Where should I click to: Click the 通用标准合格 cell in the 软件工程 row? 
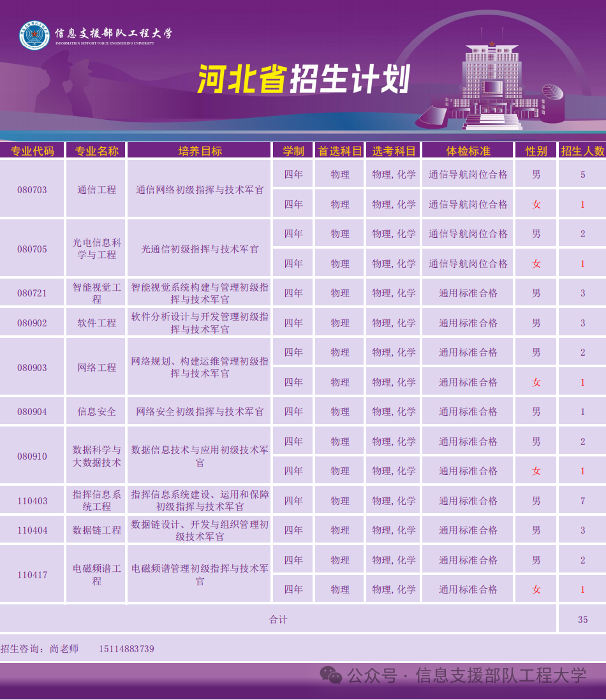(x=468, y=323)
